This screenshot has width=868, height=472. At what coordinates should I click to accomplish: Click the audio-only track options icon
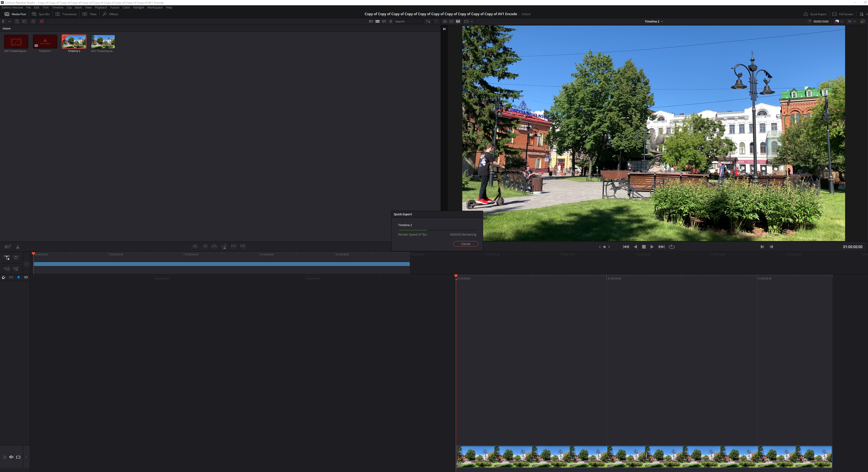(x=16, y=269)
